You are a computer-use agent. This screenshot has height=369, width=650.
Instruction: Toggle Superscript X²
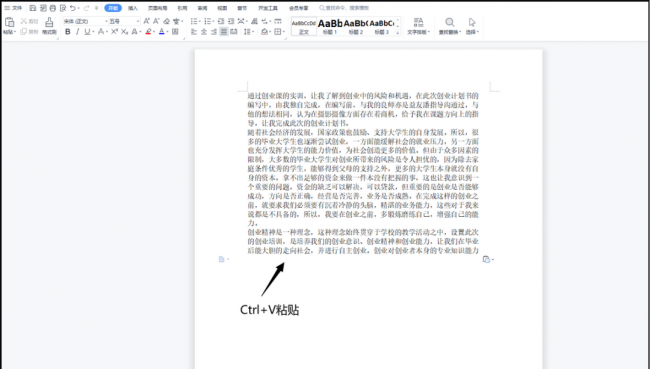tap(114, 32)
